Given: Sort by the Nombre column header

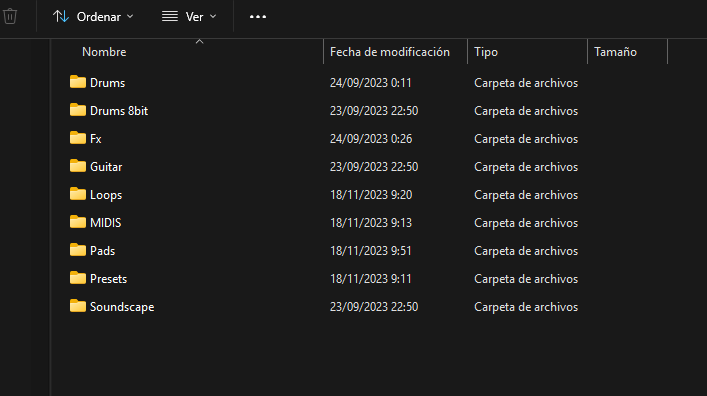Looking at the screenshot, I should tap(104, 52).
